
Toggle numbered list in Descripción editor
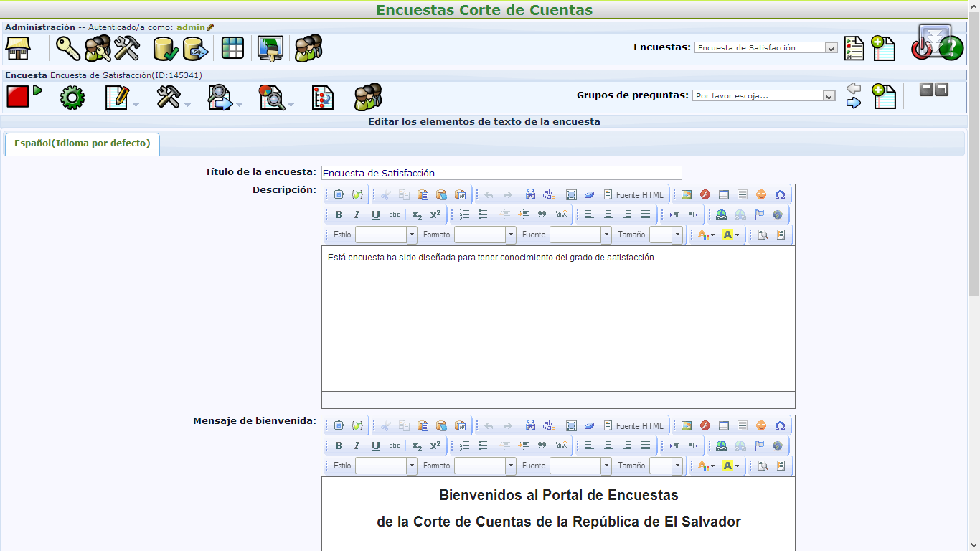pos(464,215)
